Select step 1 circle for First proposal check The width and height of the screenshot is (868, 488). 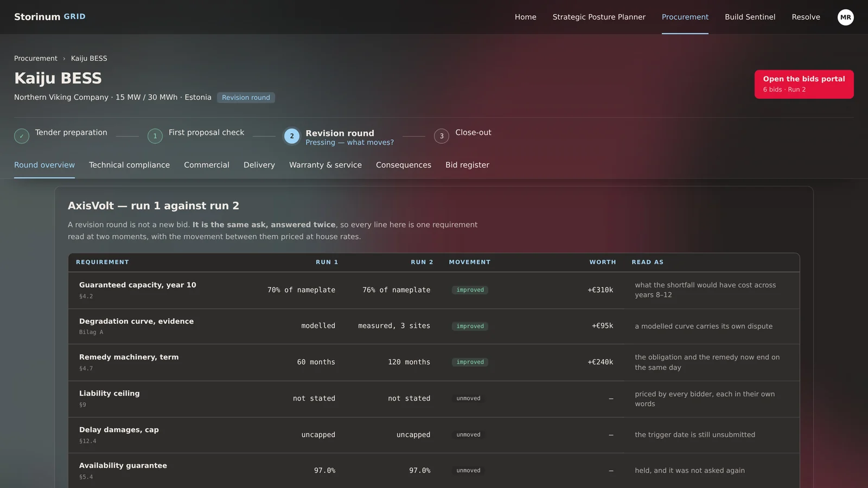(x=155, y=136)
